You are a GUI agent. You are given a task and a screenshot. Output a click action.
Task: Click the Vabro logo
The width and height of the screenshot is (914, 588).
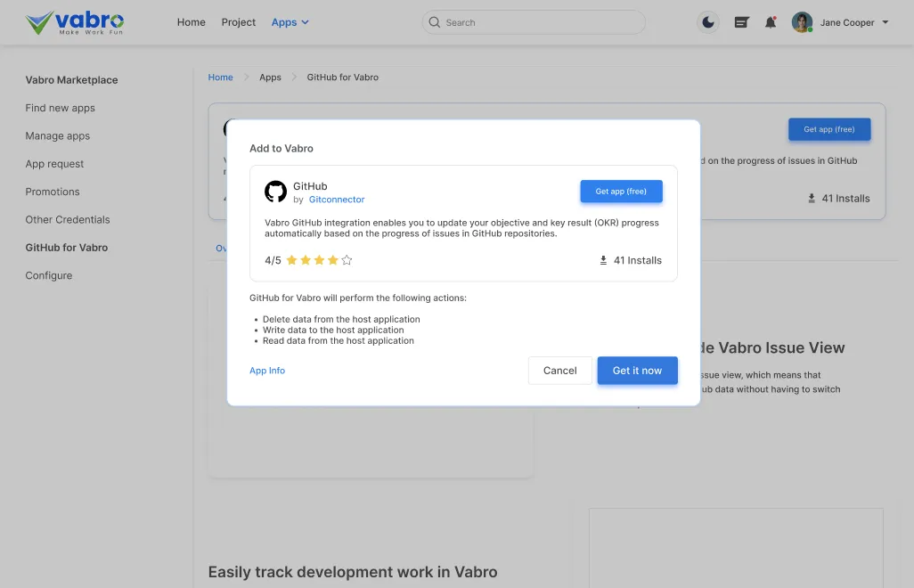75,22
